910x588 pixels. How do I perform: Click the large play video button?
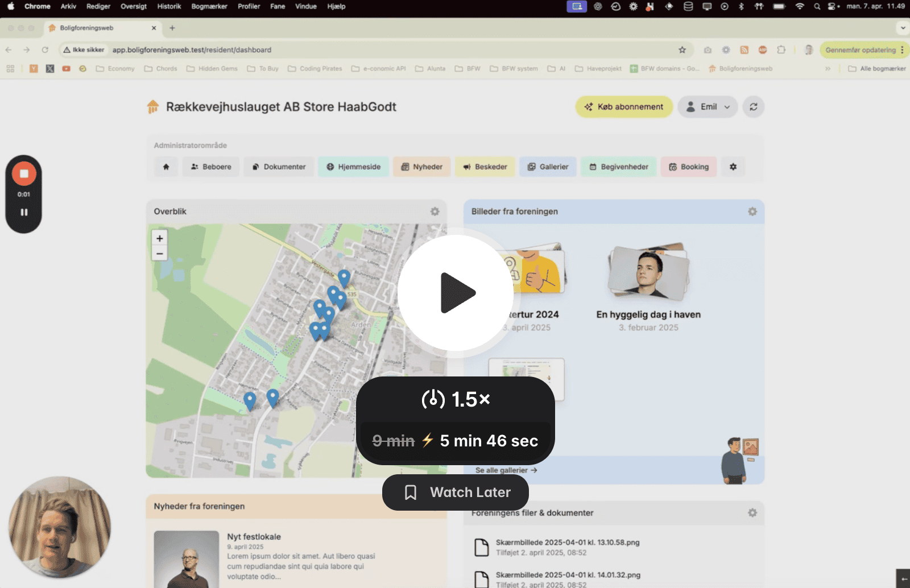pos(456,293)
